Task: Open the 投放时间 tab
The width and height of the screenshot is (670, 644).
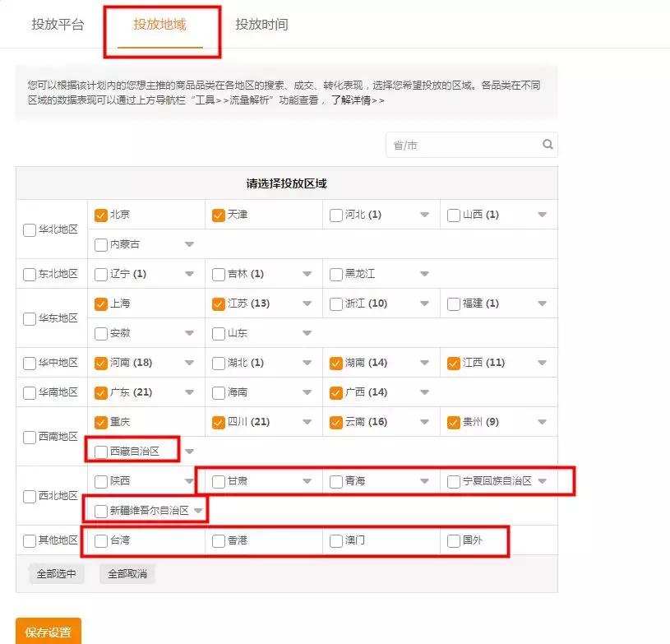Action: (x=263, y=25)
